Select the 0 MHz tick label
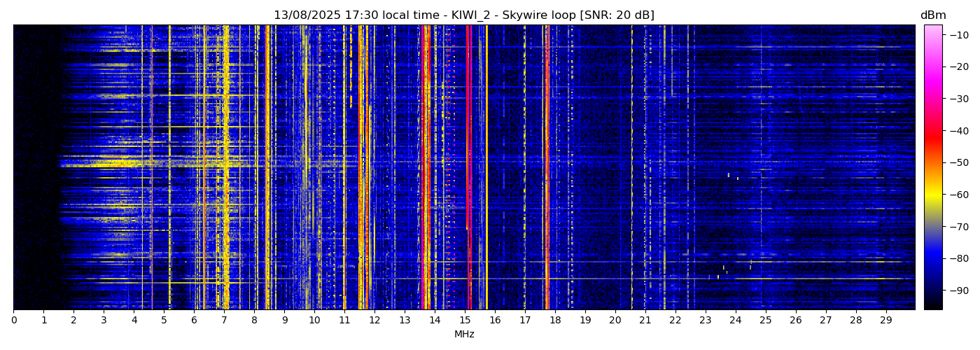This screenshot has width=980, height=350. tap(13, 321)
